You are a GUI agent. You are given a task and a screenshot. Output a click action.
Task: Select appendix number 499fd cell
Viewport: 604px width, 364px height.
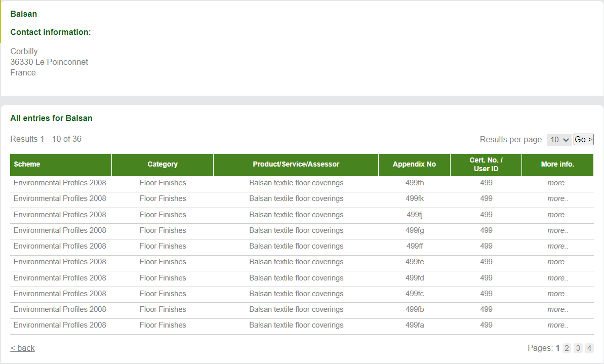(415, 278)
